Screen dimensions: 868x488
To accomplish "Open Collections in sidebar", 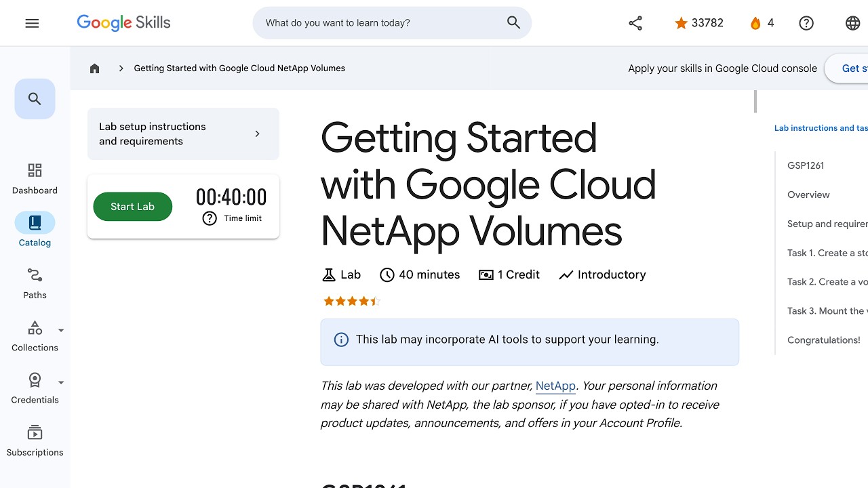I will pyautogui.click(x=35, y=336).
